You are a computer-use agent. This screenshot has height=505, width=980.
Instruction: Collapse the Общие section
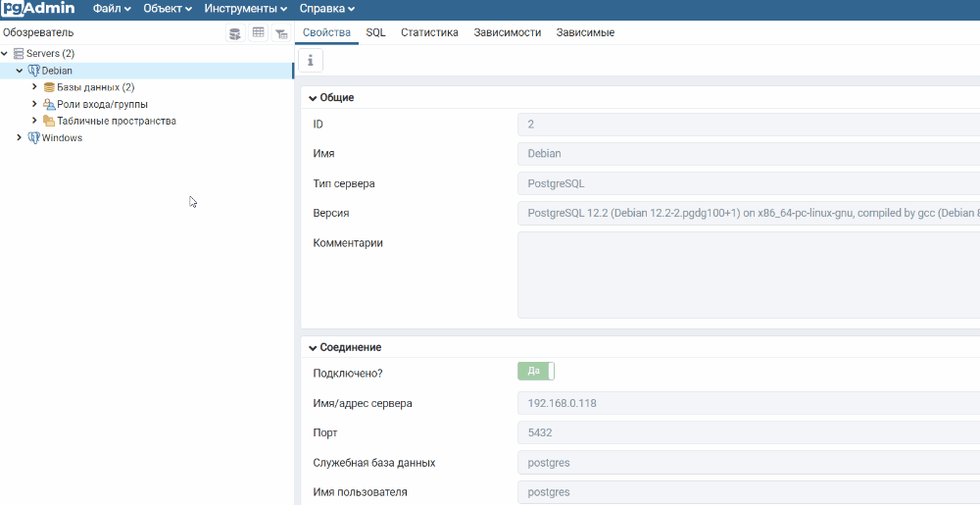[313, 98]
